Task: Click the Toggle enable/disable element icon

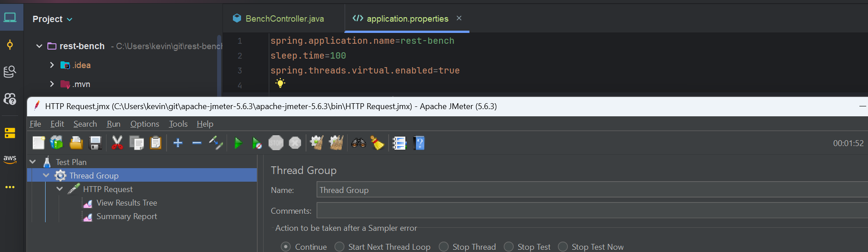Action: 216,143
